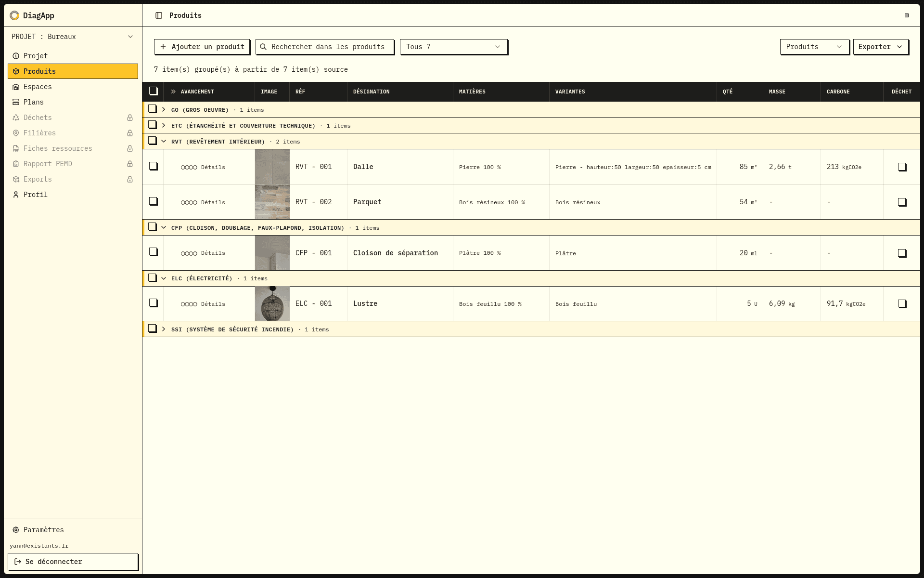924x578 pixels.
Task: Open Détails for the Lustre row
Action: point(213,304)
